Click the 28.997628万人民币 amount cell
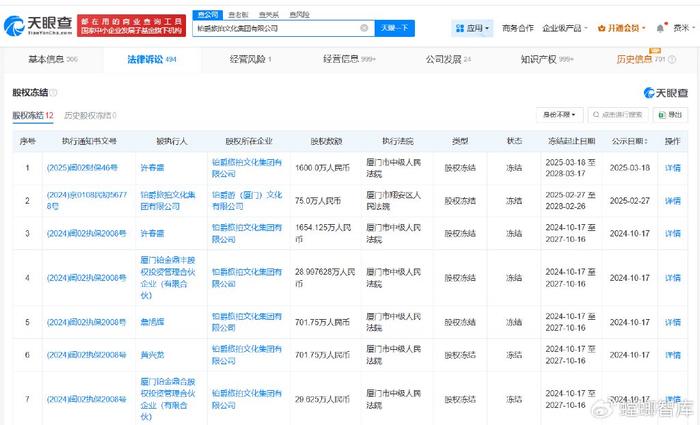 tap(325, 278)
